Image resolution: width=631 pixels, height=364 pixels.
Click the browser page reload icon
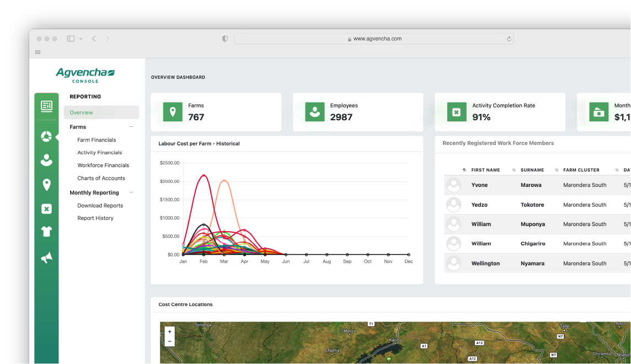pos(509,39)
